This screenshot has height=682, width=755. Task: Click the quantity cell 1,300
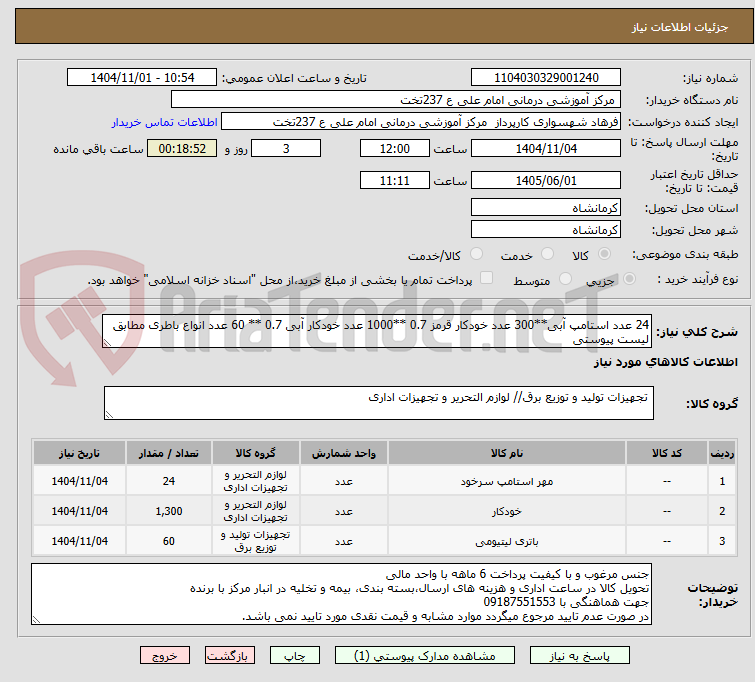click(169, 511)
